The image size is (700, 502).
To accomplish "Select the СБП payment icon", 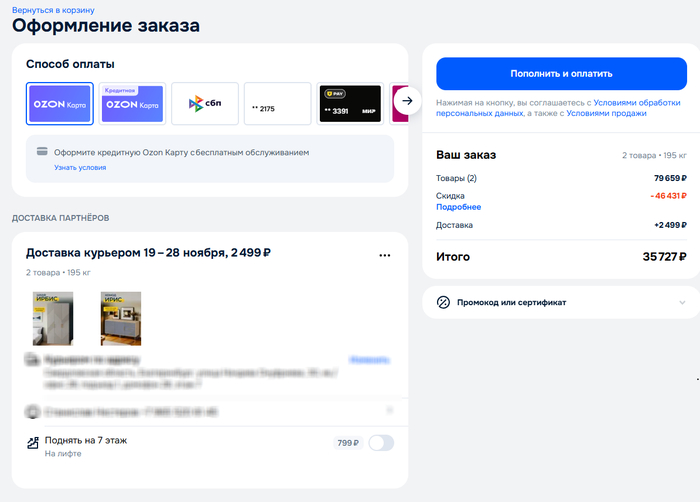I will pos(205,104).
